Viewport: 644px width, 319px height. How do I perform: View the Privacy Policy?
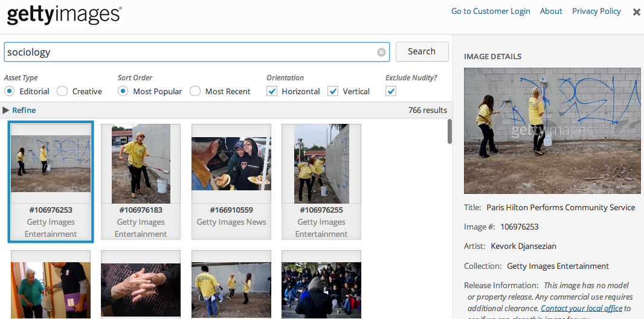tap(596, 11)
